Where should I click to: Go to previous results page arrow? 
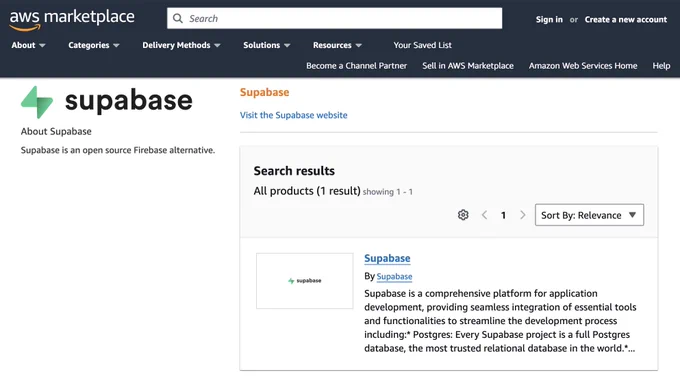pos(484,215)
